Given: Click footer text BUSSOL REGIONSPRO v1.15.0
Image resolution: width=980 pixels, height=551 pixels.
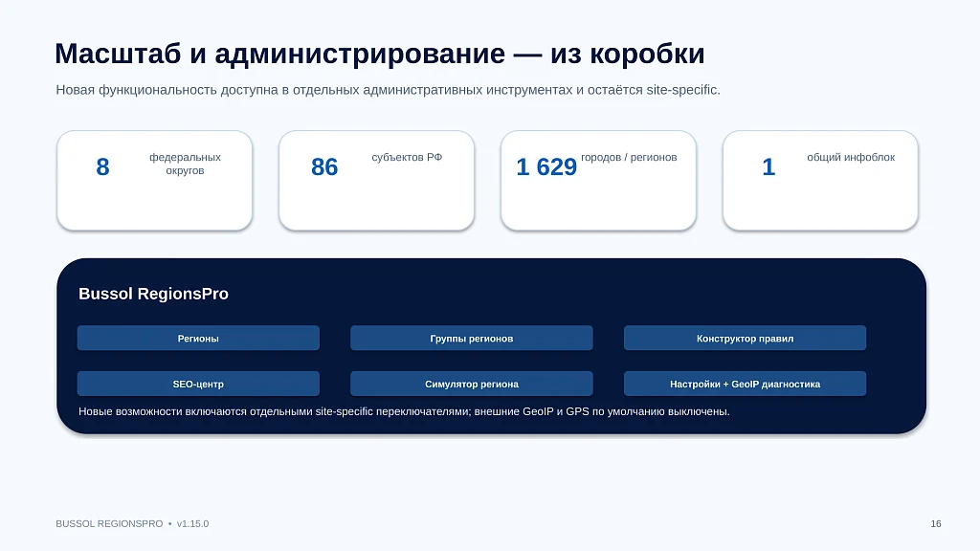Looking at the screenshot, I should (x=132, y=523).
